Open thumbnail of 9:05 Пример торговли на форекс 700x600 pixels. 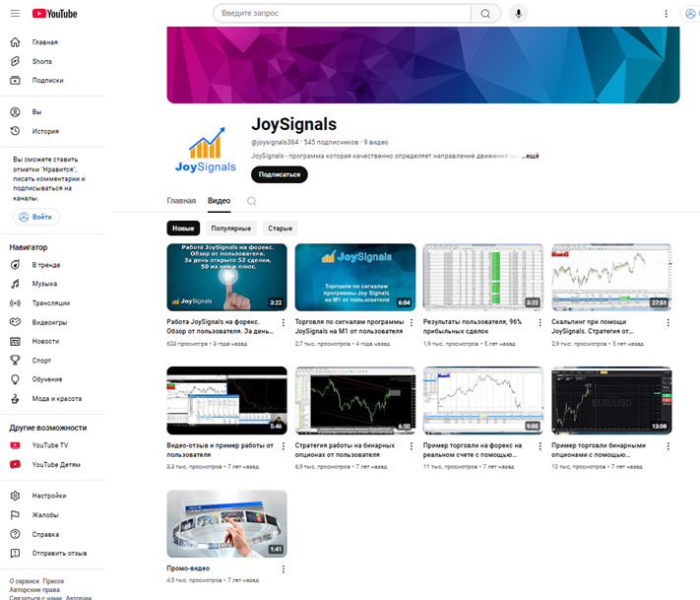point(483,400)
